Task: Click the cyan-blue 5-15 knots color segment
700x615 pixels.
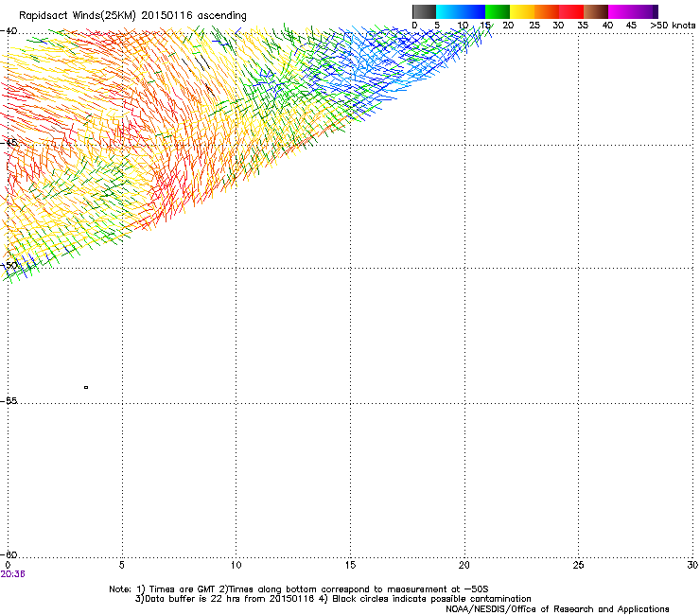Action: (461, 11)
